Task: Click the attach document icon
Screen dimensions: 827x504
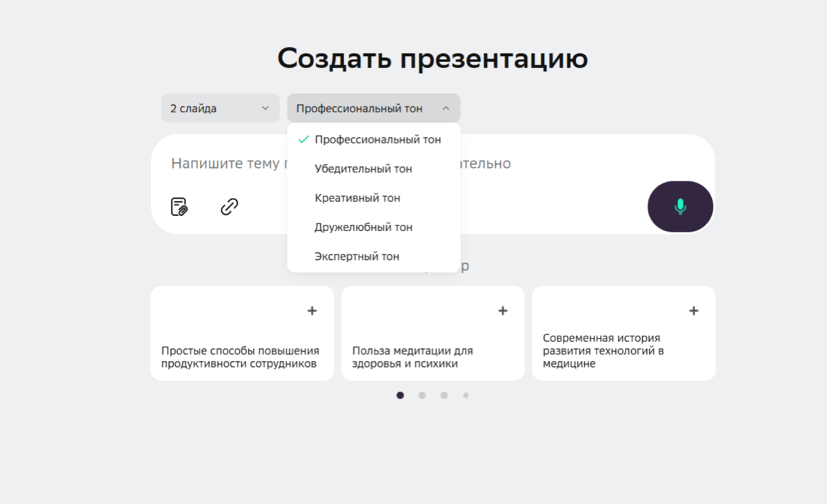Action: point(178,206)
